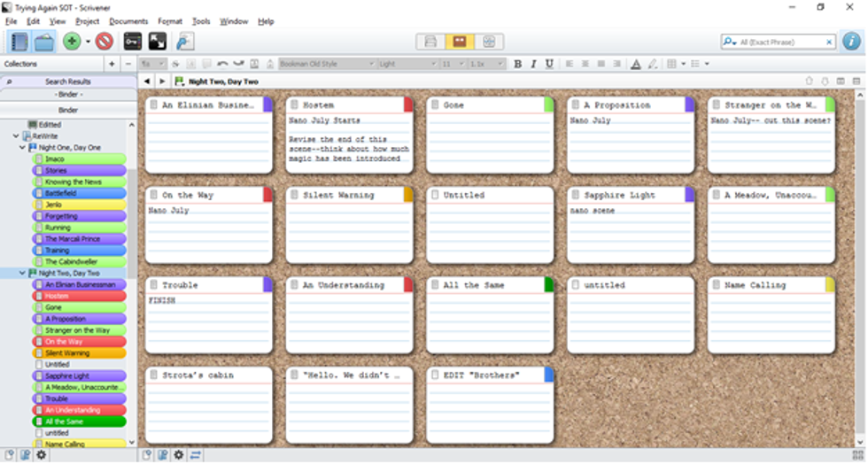Switch to outliner view mode
Viewport: 868px width, 464px height.
pos(488,42)
